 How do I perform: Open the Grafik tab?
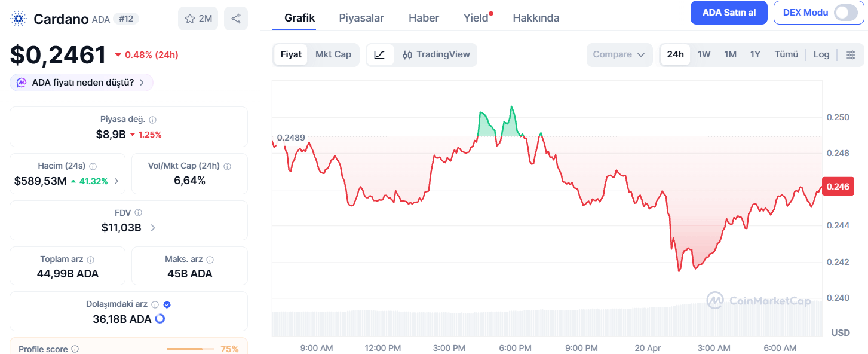point(300,18)
